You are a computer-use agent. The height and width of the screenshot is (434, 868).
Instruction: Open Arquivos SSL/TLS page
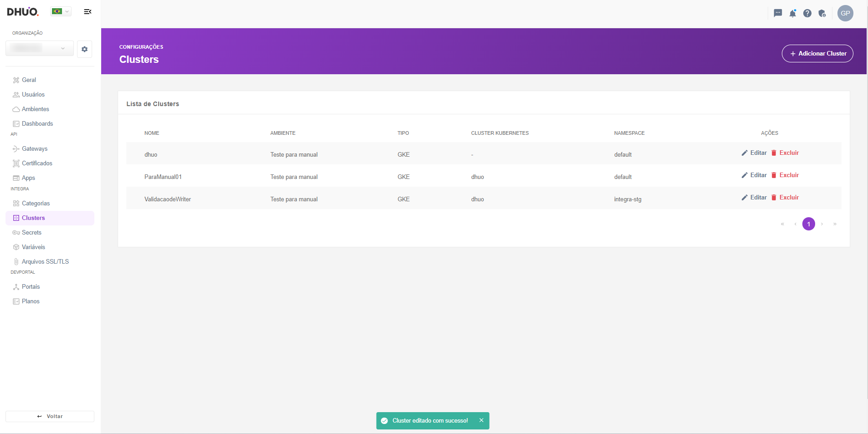click(45, 261)
